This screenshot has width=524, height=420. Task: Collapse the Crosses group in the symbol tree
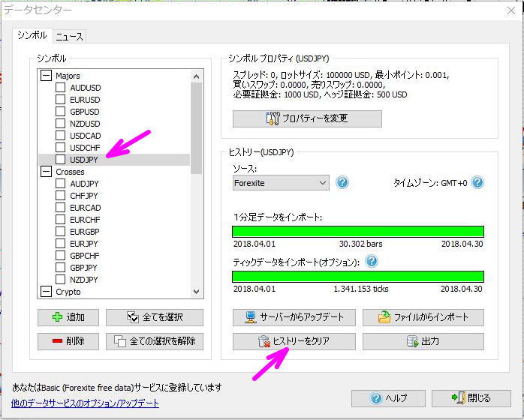point(46,172)
